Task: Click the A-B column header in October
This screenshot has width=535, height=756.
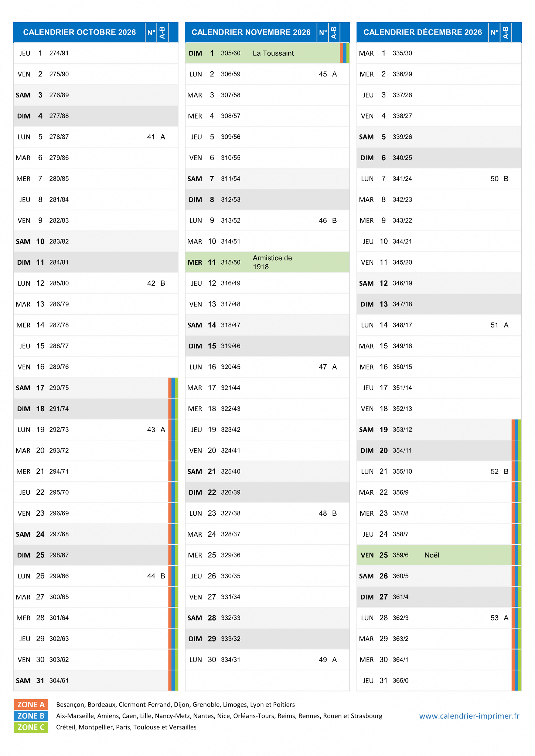Action: pyautogui.click(x=162, y=32)
